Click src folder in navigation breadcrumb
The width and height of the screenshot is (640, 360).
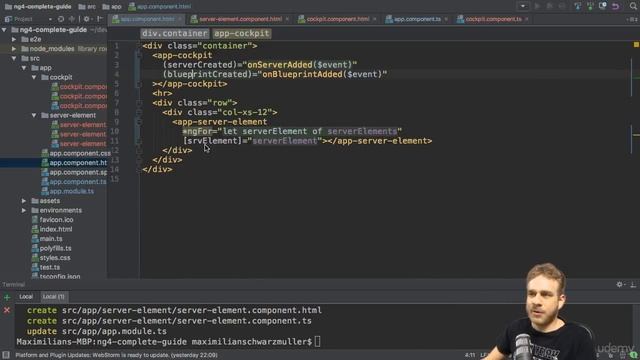click(87, 7)
